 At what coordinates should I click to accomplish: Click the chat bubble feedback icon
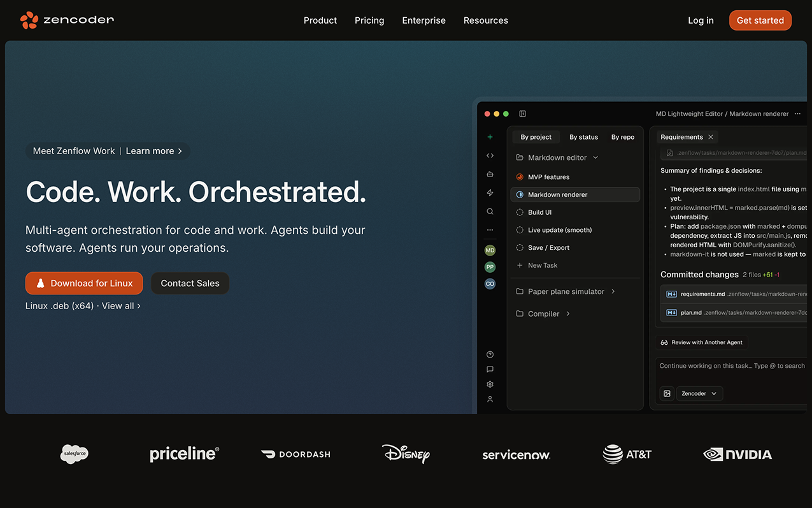(x=490, y=369)
